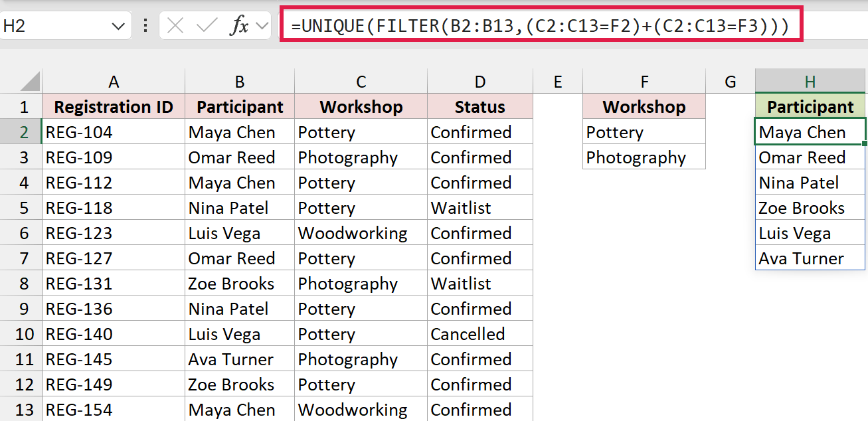Image resolution: width=868 pixels, height=421 pixels.
Task: Expand the function list chevron beside fx
Action: point(262,27)
